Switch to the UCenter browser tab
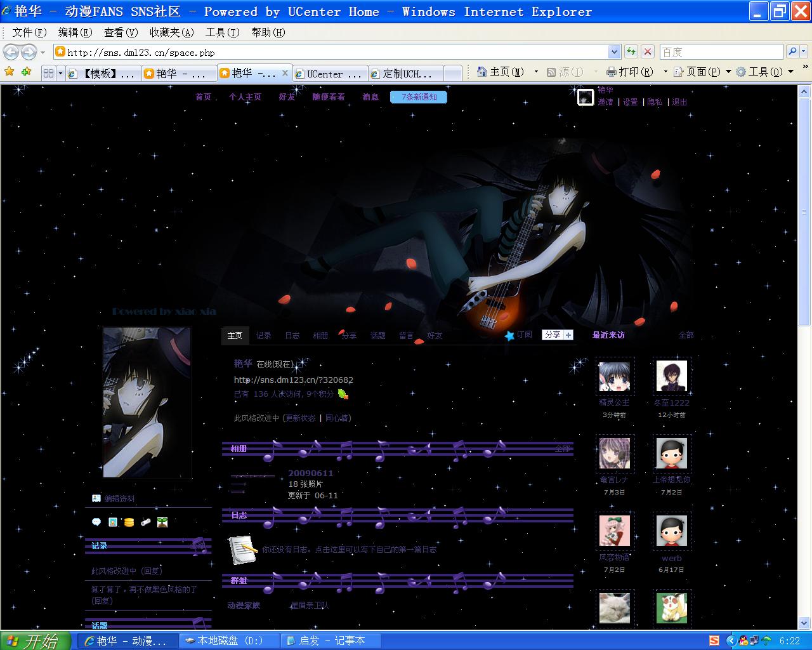Image resolution: width=812 pixels, height=650 pixels. point(330,74)
